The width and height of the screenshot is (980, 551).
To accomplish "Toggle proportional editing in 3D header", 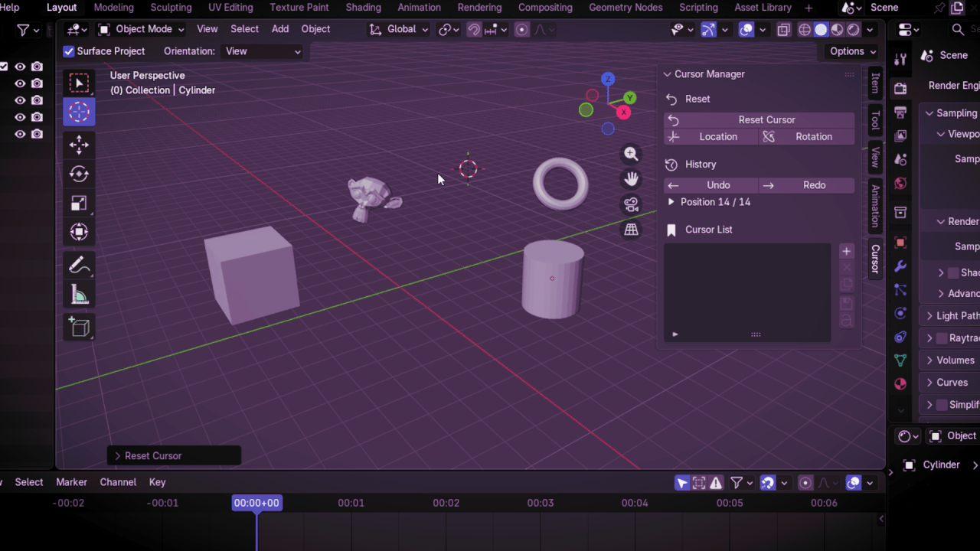I will [522, 30].
